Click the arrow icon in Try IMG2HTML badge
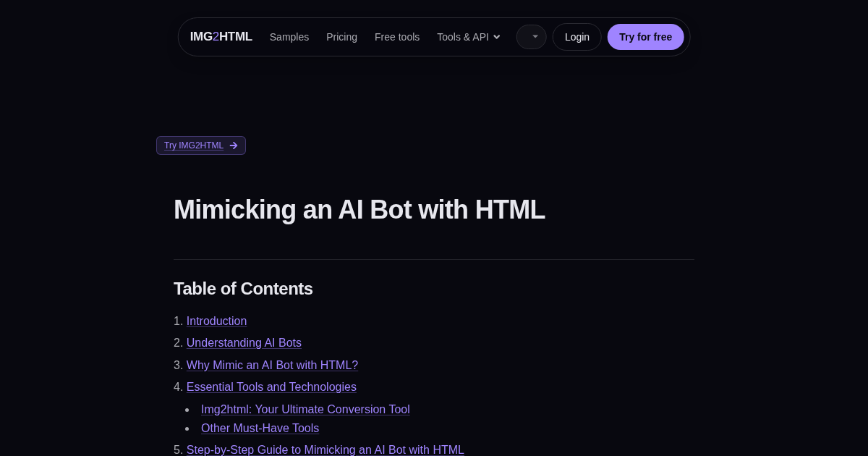868x456 pixels. click(x=234, y=145)
